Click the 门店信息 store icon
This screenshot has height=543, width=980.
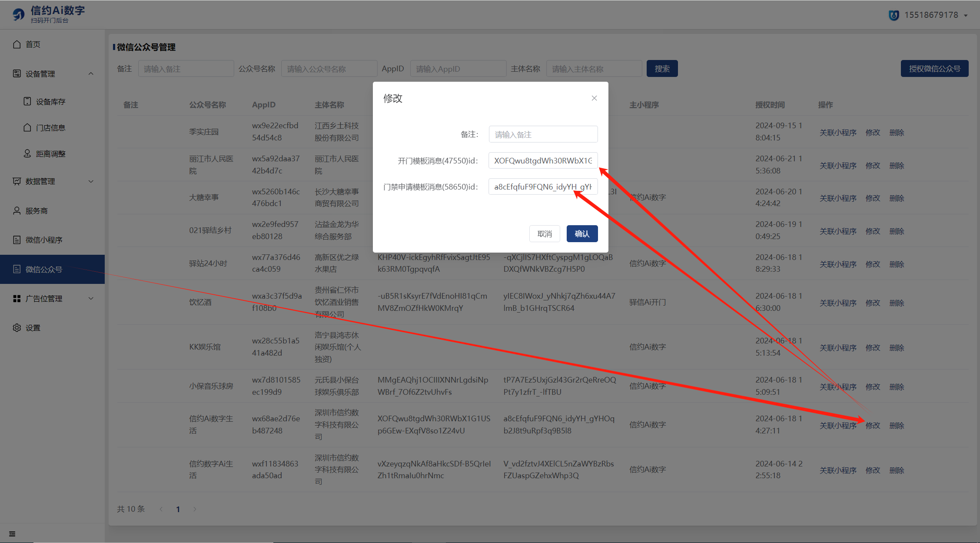27,127
